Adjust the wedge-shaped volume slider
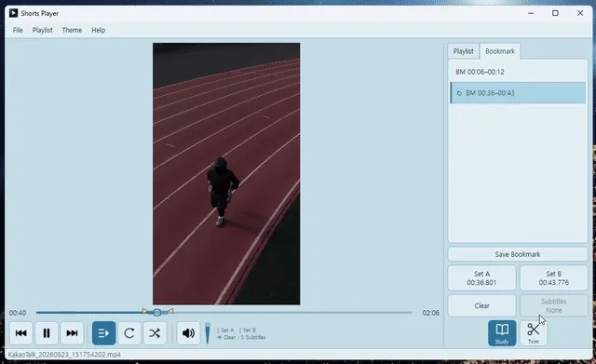This screenshot has height=364, width=596. pos(208,333)
